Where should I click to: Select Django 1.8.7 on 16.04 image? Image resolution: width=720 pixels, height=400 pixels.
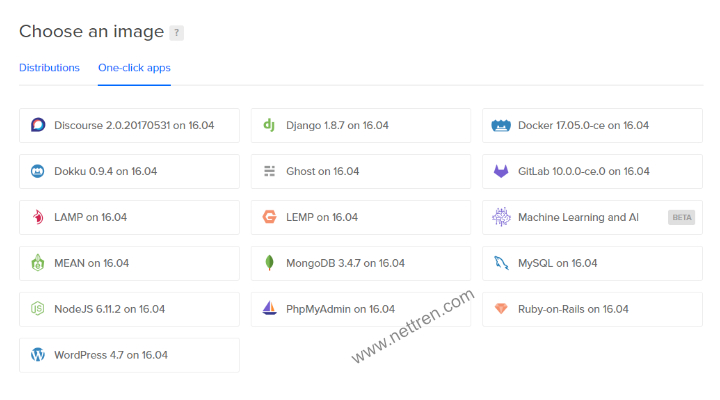coord(361,125)
